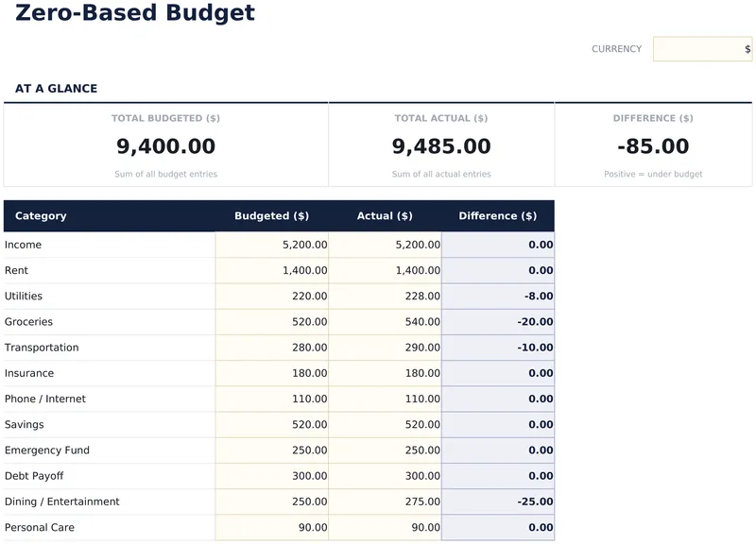Viewport: 756px width, 544px height.
Task: Click Groceries actual cell 540.00
Action: 385,322
